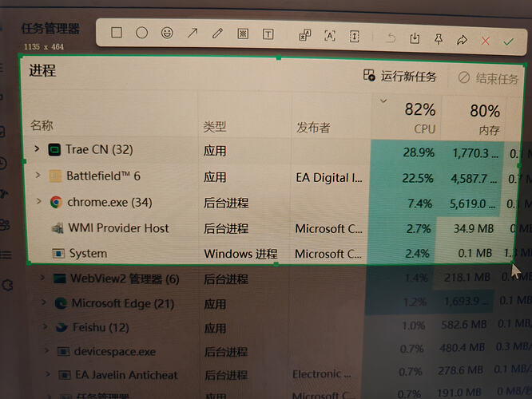This screenshot has height=399, width=532.
Task: Expand Microsoft Edge (21) process group
Action: pos(43,302)
